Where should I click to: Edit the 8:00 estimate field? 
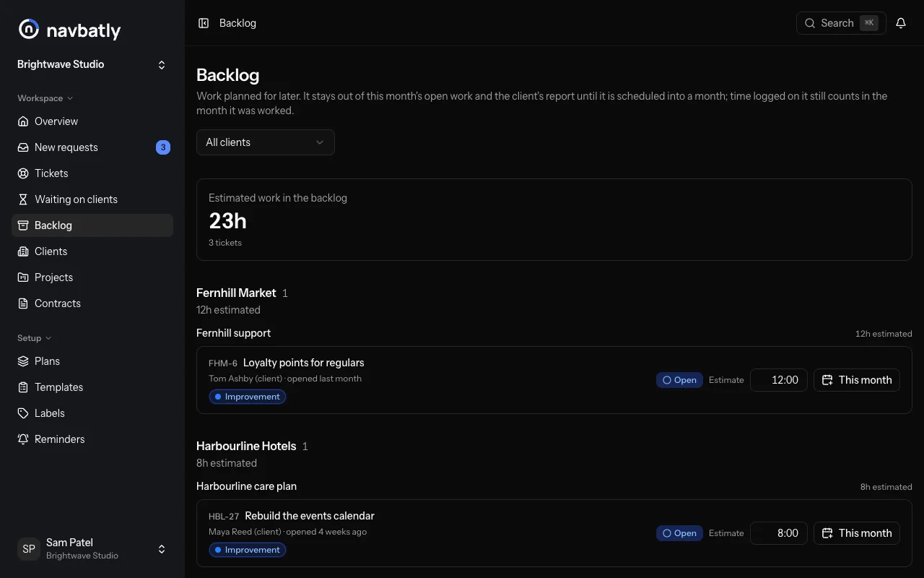779,533
